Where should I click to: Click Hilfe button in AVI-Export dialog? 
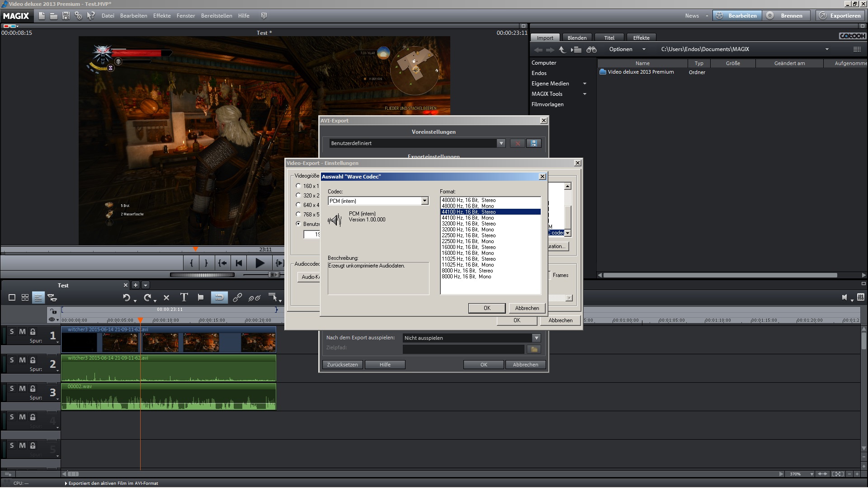(x=385, y=365)
